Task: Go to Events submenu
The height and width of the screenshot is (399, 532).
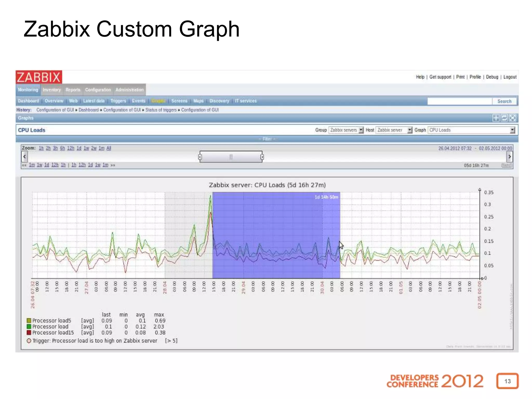Action: (x=138, y=101)
